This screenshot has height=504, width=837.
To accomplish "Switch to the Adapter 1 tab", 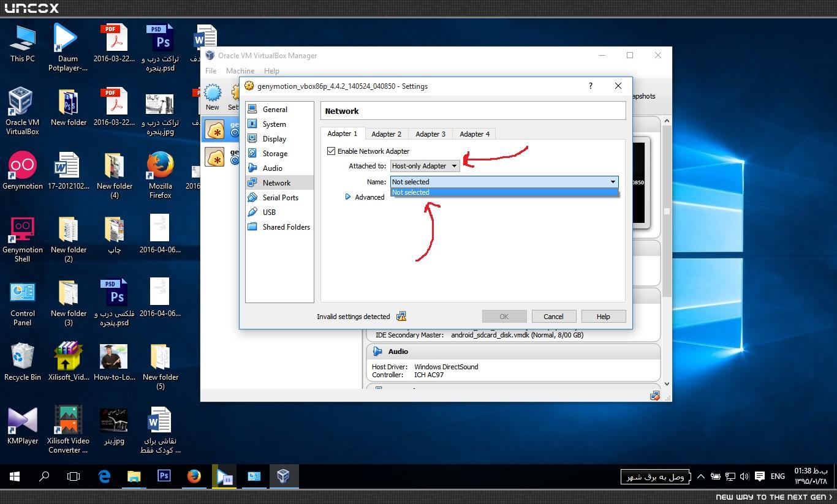I will point(343,134).
